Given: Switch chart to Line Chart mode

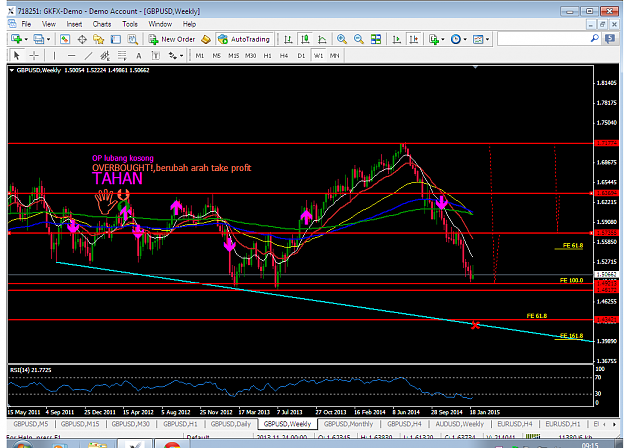Looking at the screenshot, I should pyautogui.click(x=322, y=39).
